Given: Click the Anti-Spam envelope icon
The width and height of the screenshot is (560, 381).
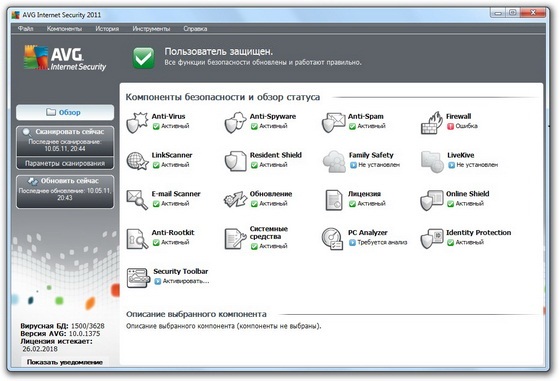Looking at the screenshot, I should (333, 122).
